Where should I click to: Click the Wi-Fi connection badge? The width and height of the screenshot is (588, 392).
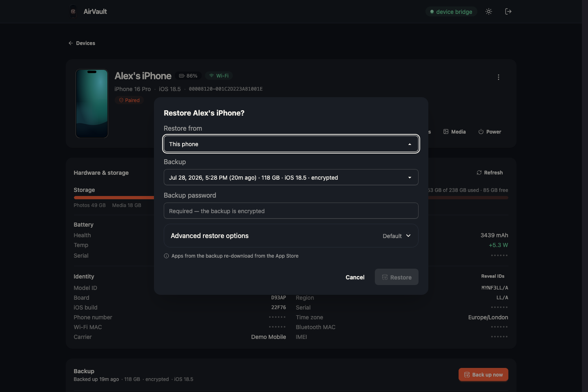point(219,76)
